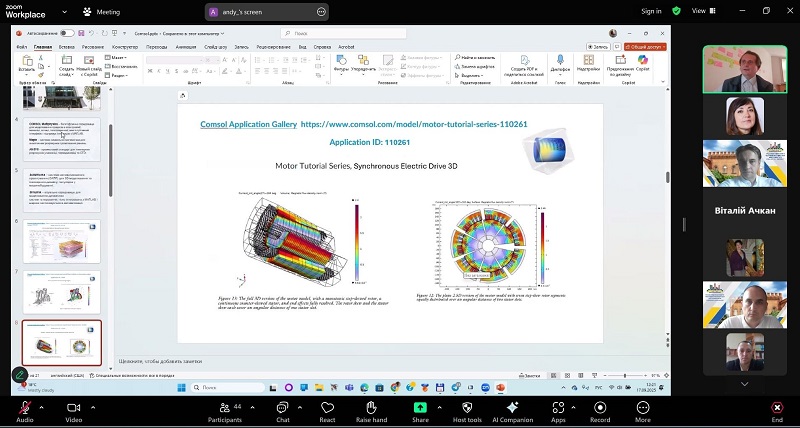The height and width of the screenshot is (428, 800).
Task: Expand Share options caret in Zoom
Action: [439, 408]
